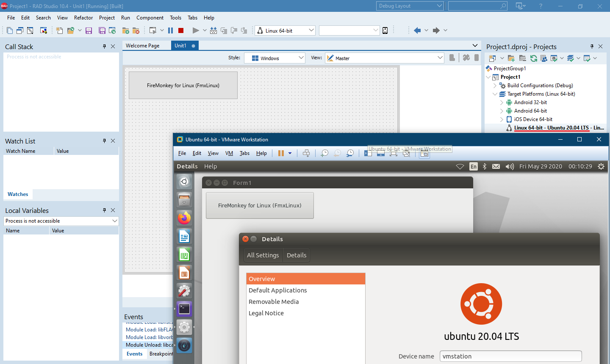
Task: Click the back navigation blue arrow
Action: point(417,30)
